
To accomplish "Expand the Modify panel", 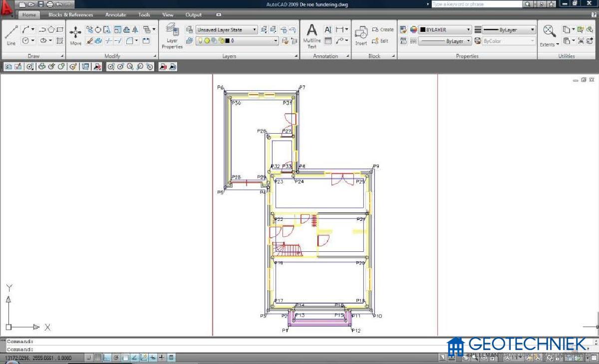I will (155, 56).
